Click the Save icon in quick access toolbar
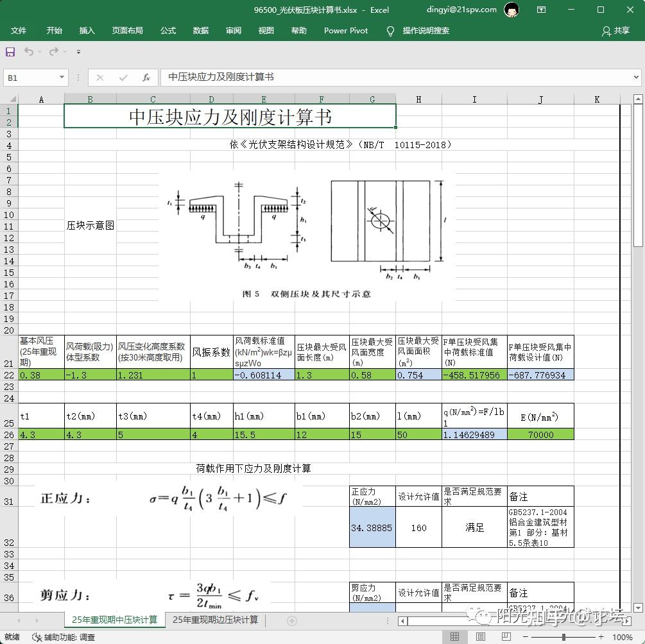This screenshot has width=645, height=644. 10,52
